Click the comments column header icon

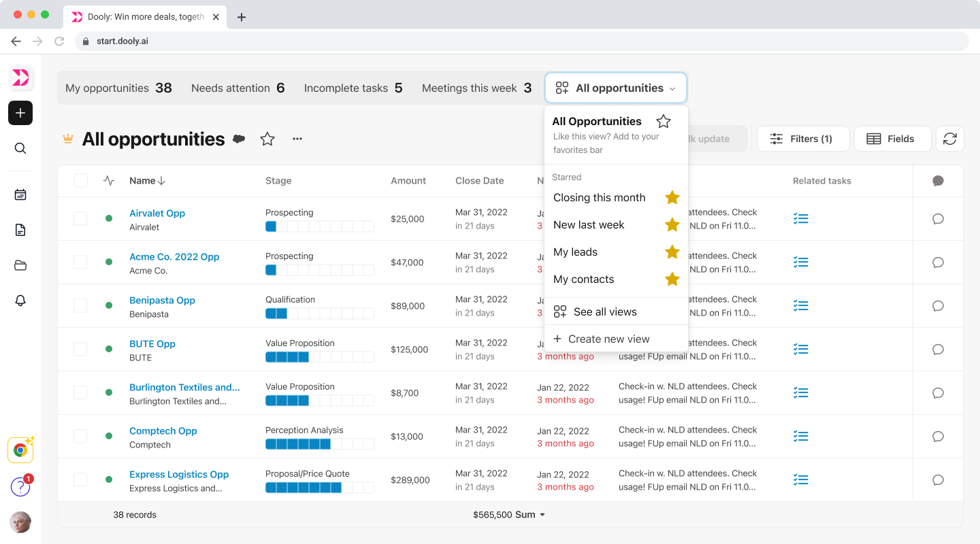click(938, 181)
